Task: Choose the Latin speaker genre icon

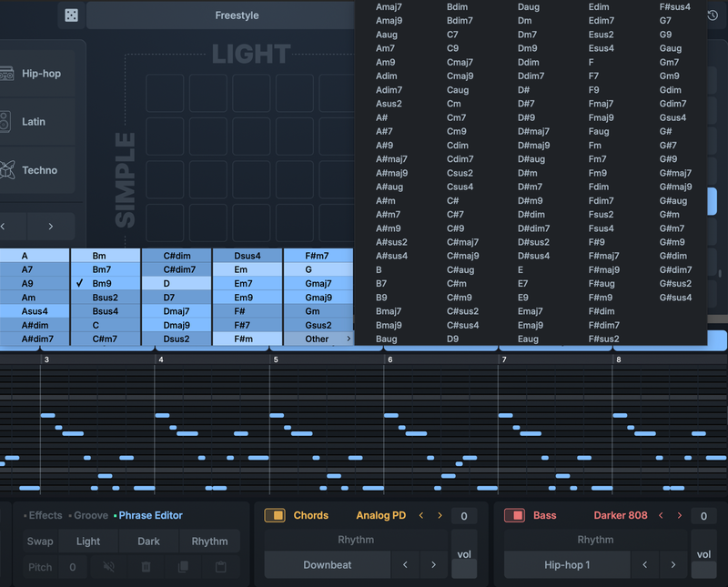Action: click(6, 122)
